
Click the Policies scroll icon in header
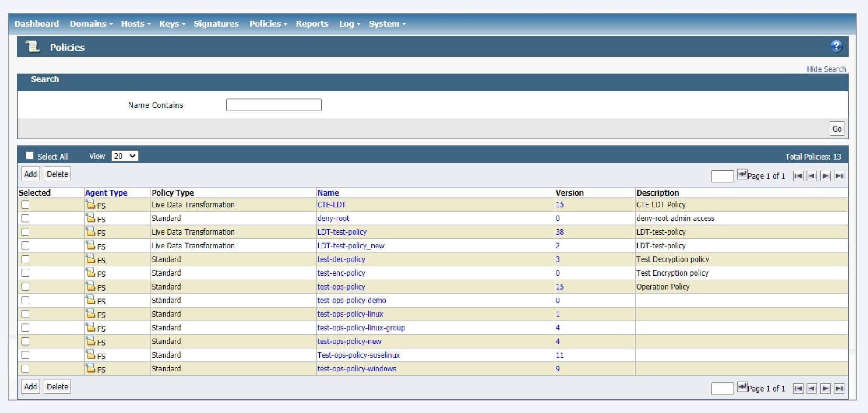point(32,46)
